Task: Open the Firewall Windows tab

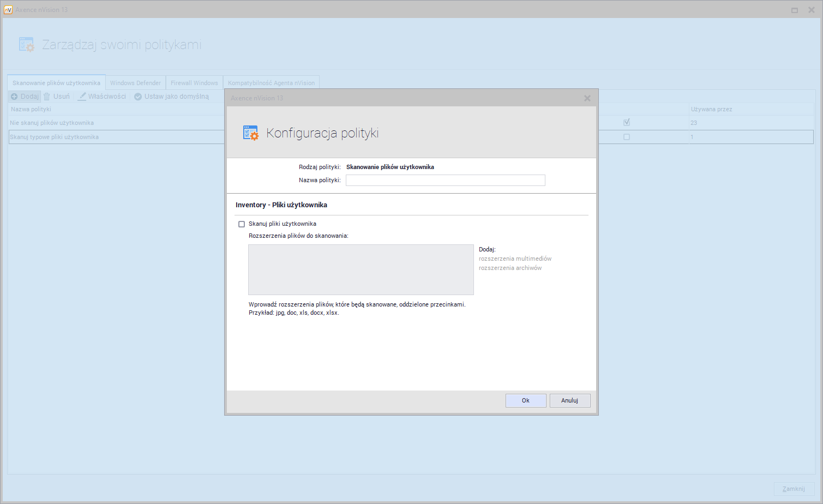Action: click(x=194, y=83)
